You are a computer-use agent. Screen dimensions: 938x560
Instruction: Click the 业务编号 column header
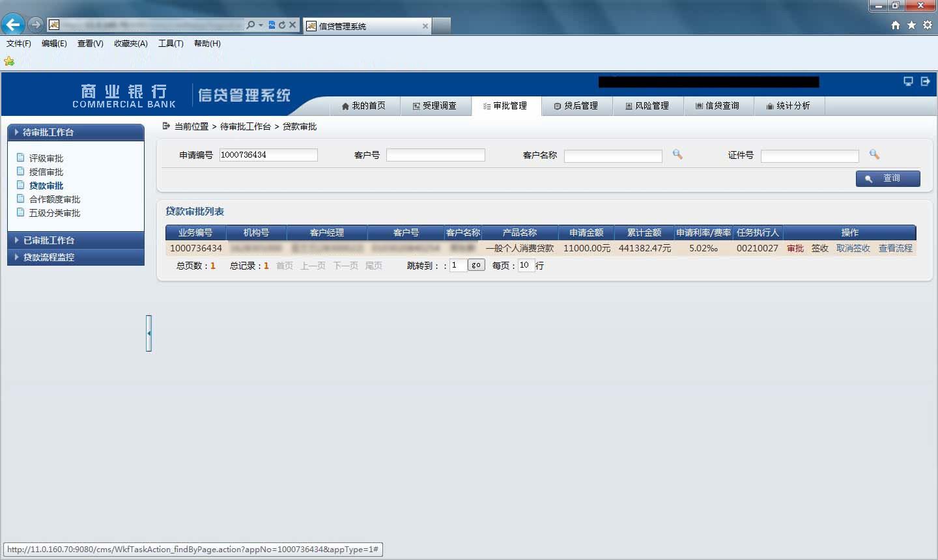pyautogui.click(x=195, y=232)
